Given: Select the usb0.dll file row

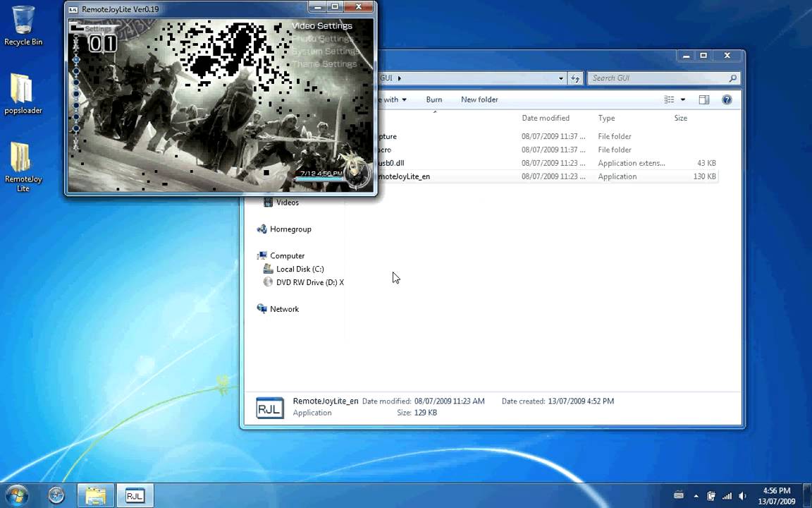Looking at the screenshot, I should pyautogui.click(x=548, y=163).
